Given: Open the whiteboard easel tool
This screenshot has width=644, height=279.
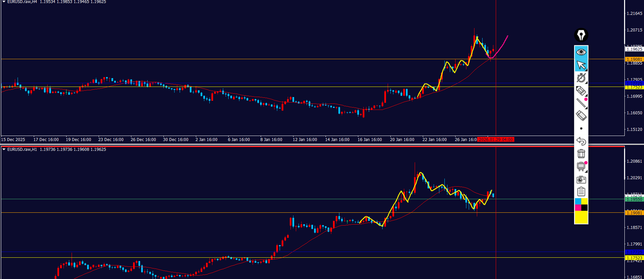Looking at the screenshot, I should (x=581, y=166).
